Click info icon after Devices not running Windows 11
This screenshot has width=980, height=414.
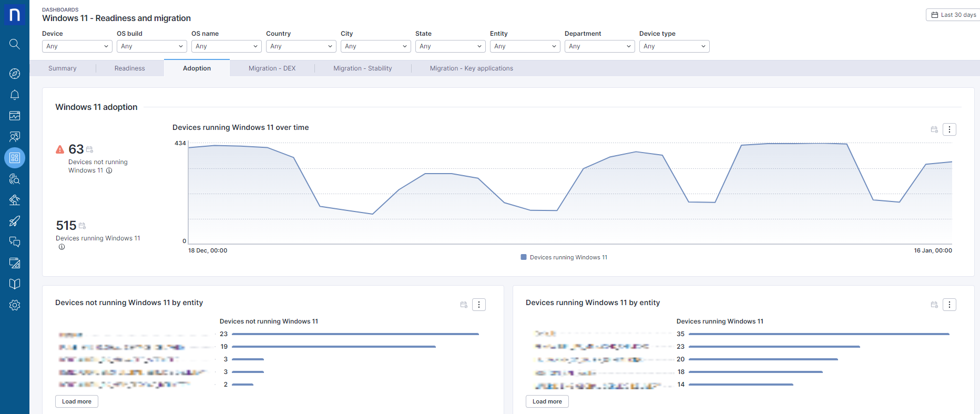pos(109,170)
